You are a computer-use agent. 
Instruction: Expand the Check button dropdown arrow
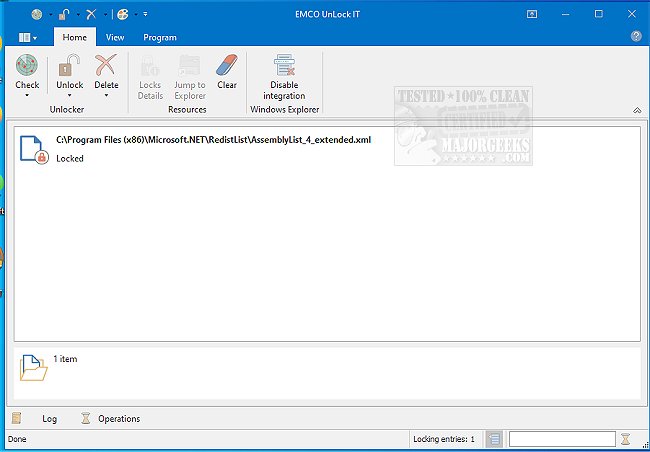(27, 96)
